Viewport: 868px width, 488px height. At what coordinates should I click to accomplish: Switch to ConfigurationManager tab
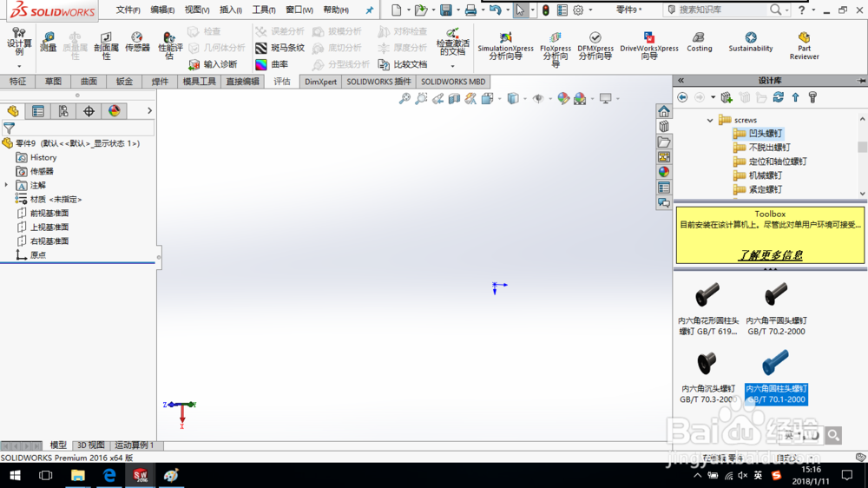coord(63,111)
